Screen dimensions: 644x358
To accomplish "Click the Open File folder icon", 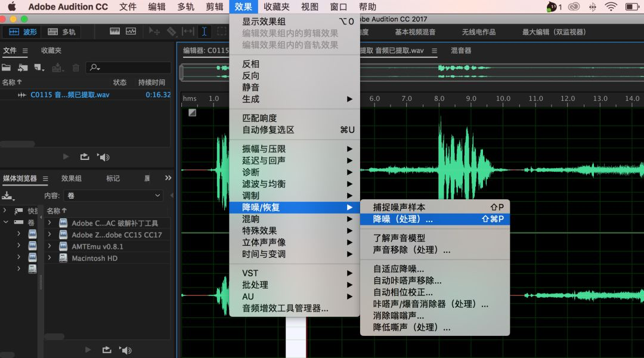I will point(7,67).
